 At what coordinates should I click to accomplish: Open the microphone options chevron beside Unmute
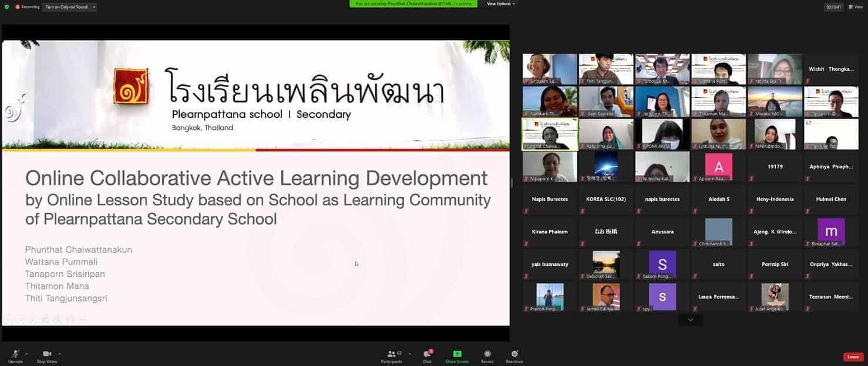pyautogui.click(x=25, y=353)
